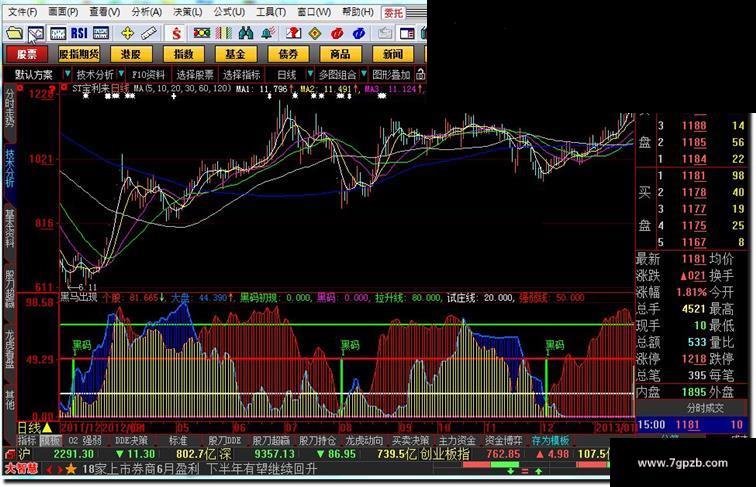Click the lock icon beside 图形叠加
Screen dimensions: 756x487
(x=420, y=74)
